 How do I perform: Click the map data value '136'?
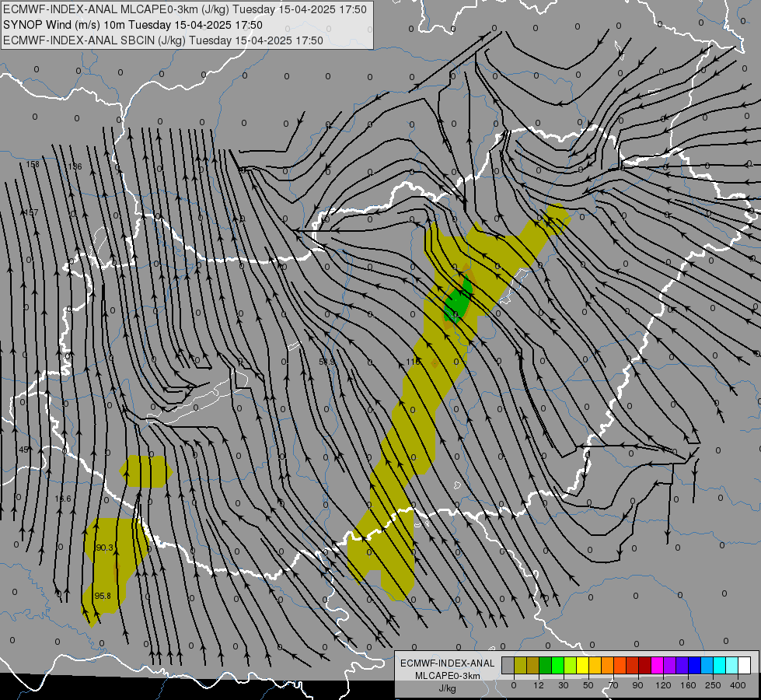75,166
